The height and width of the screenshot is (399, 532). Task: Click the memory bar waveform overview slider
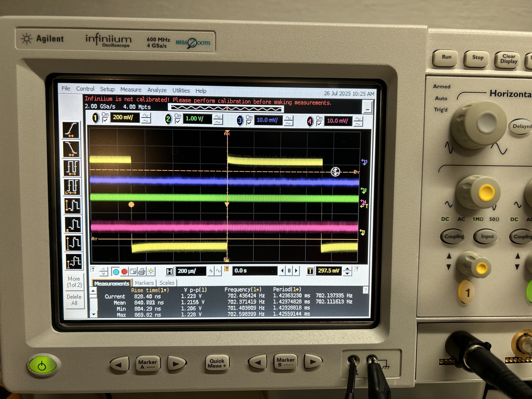226,109
